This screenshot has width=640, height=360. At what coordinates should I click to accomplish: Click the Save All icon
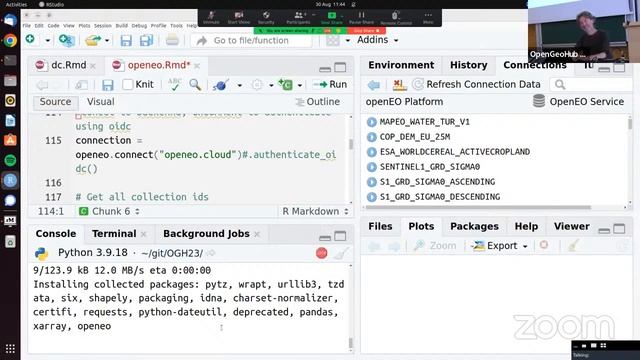[x=147, y=40]
